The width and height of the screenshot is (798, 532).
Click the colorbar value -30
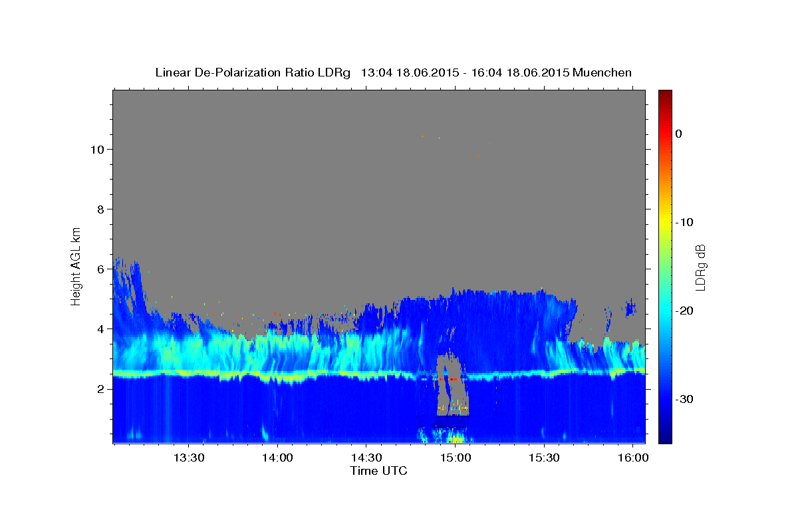click(684, 399)
